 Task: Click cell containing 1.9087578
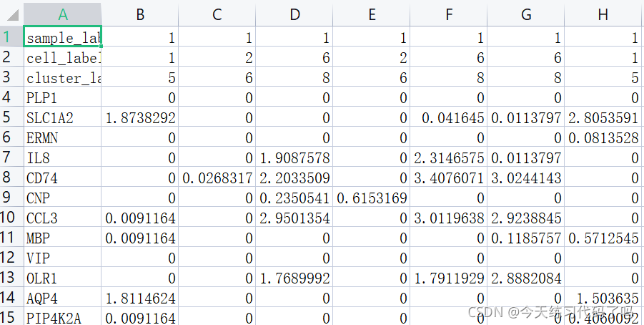[294, 157]
